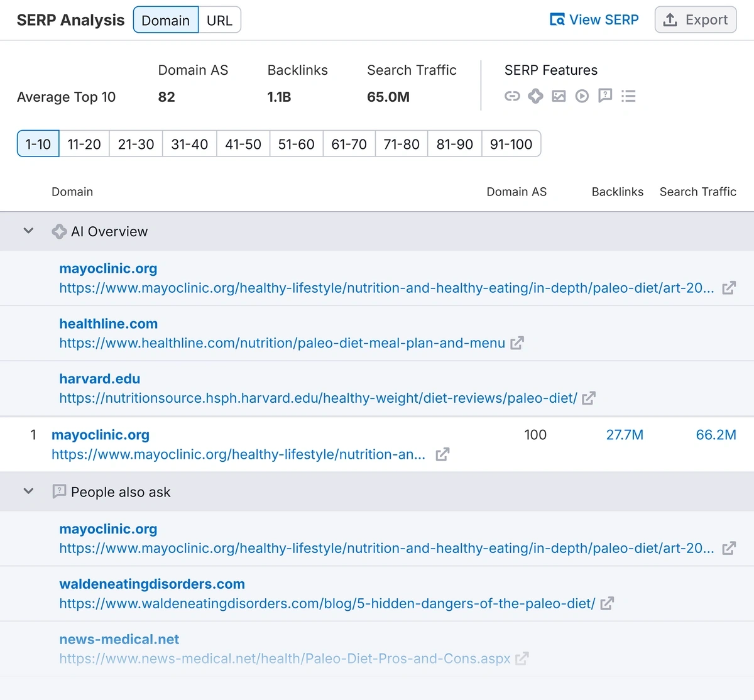
Task: Collapse the AI Overview section
Action: point(28,231)
